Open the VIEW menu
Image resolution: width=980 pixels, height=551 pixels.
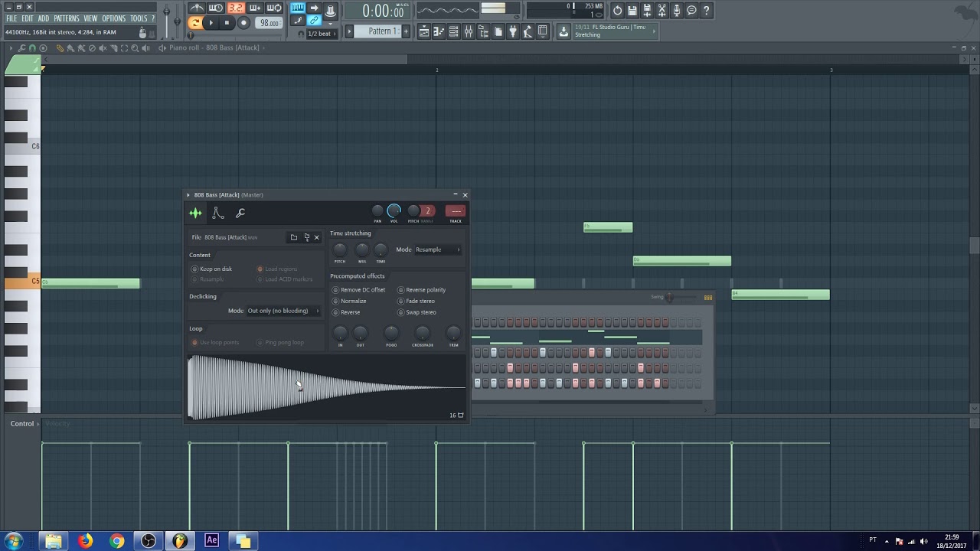click(90, 18)
